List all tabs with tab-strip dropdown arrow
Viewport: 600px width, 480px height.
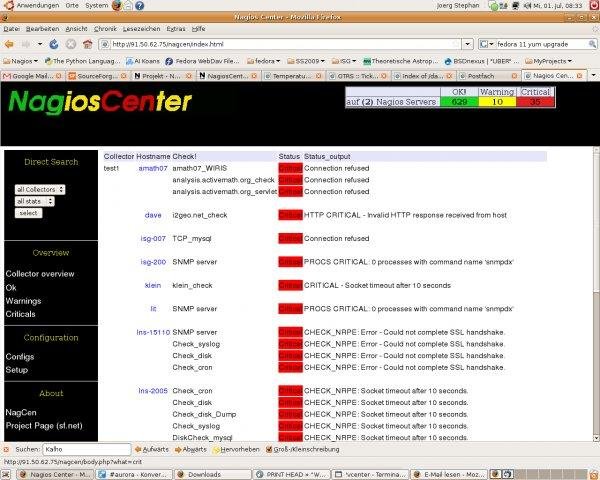593,75
